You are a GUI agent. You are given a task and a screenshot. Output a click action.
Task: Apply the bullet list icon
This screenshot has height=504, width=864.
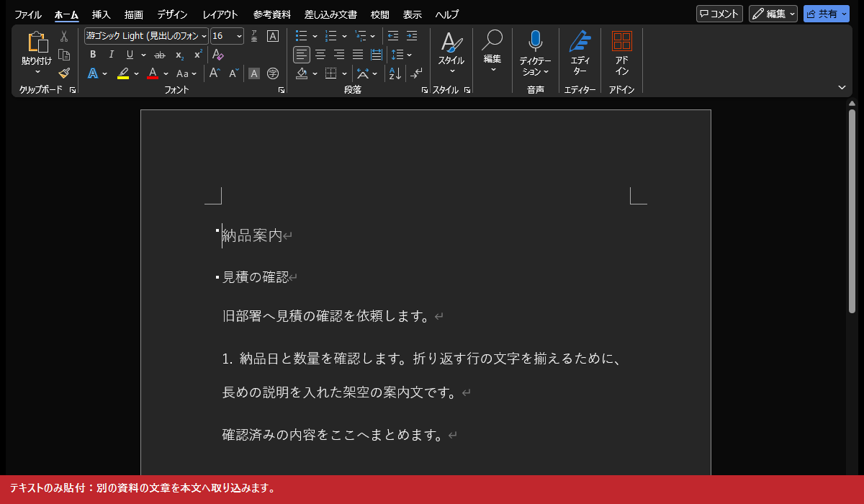coord(302,36)
